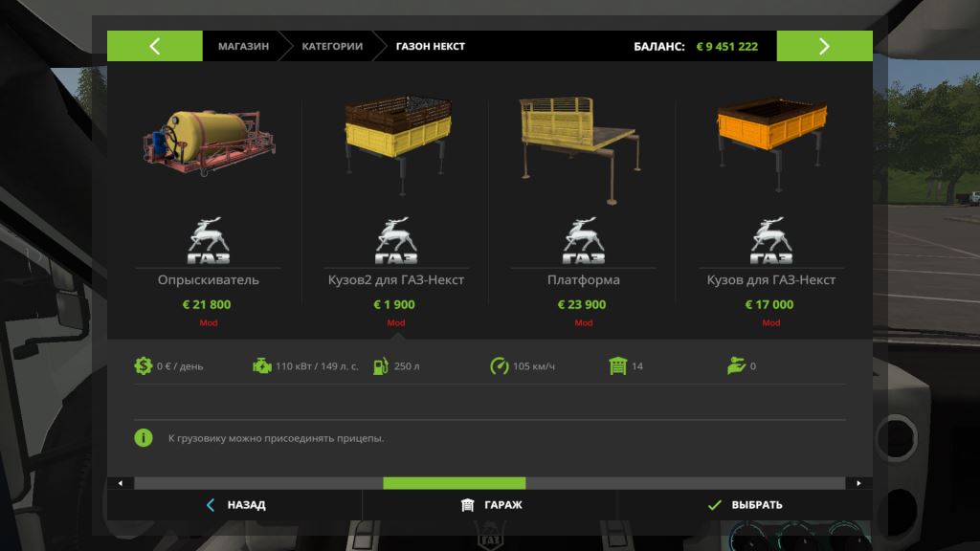
Task: Click the fuel tank capacity icon
Action: 381,365
